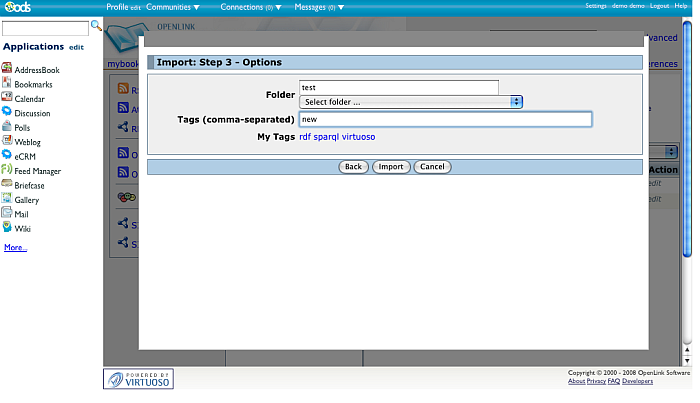Select the Discussion icon

click(7, 112)
